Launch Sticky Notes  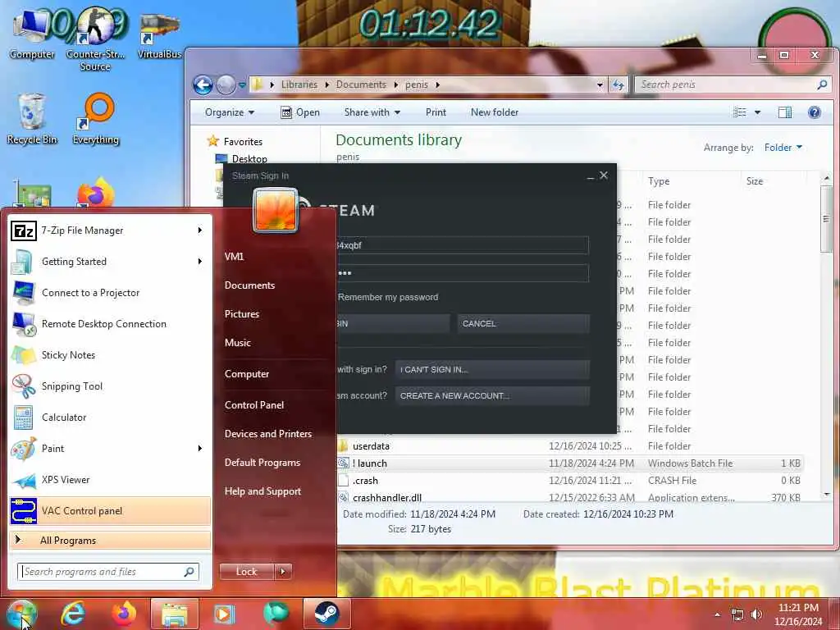click(x=110, y=354)
